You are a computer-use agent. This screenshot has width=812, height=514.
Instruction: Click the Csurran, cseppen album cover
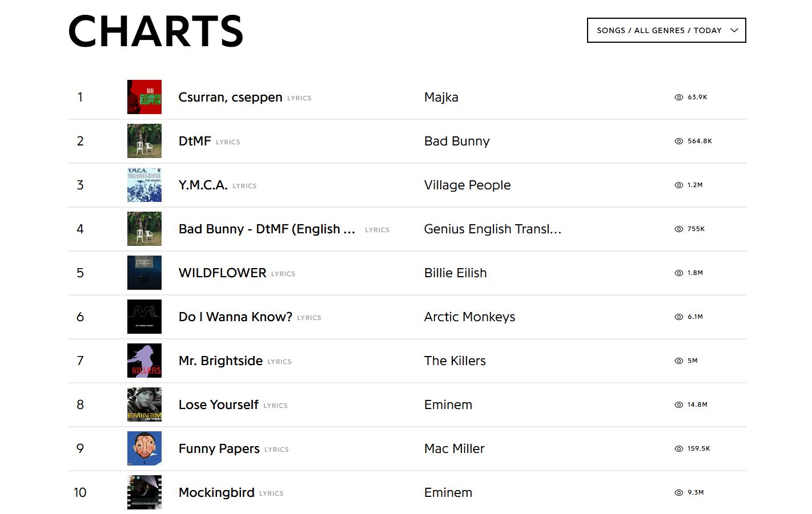144,97
